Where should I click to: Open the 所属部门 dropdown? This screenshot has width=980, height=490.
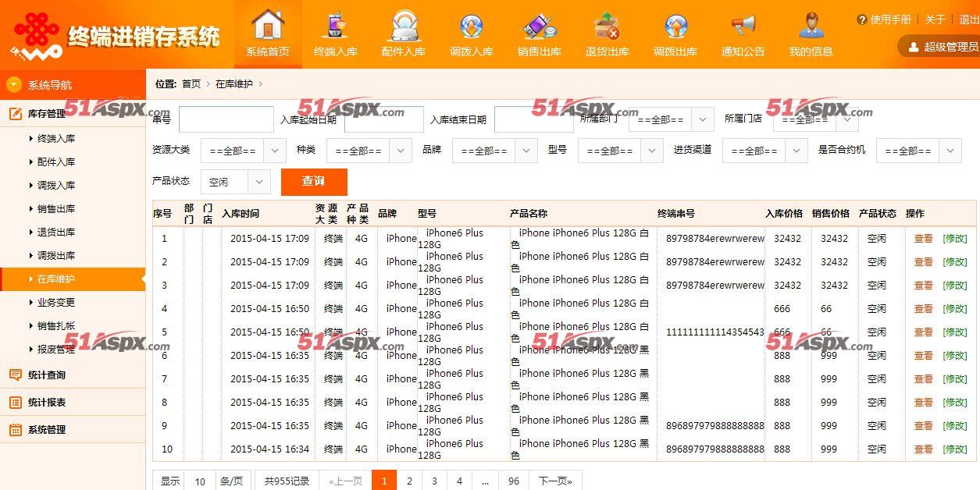(672, 119)
